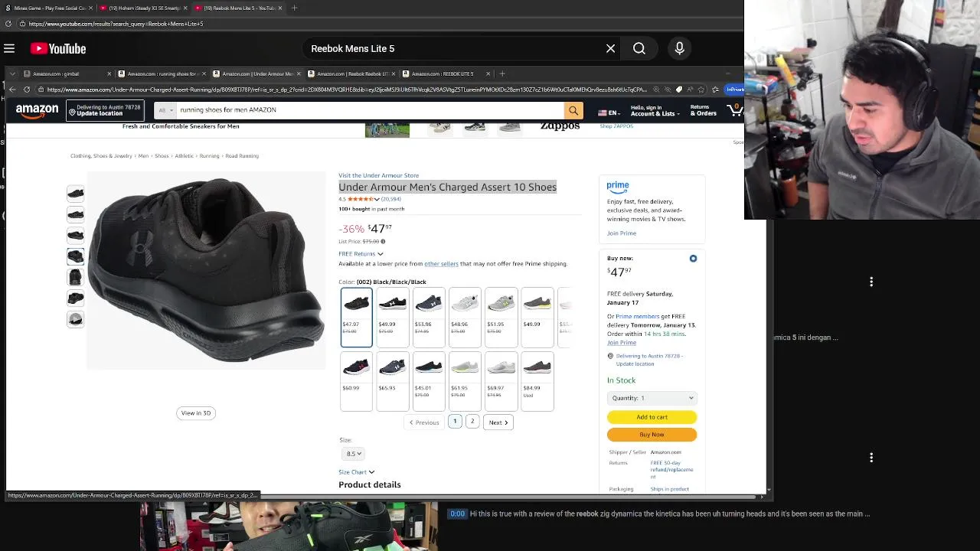The image size is (980, 551).
Task: Click the main shoe product image
Action: click(x=206, y=271)
